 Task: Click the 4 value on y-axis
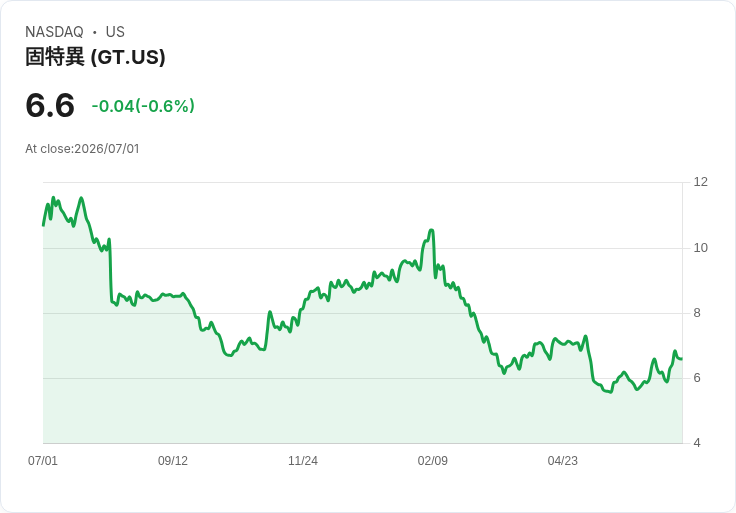point(697,443)
